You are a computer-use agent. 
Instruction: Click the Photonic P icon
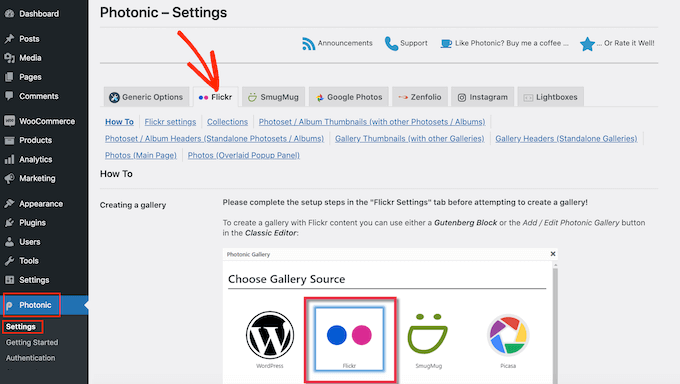tap(10, 305)
